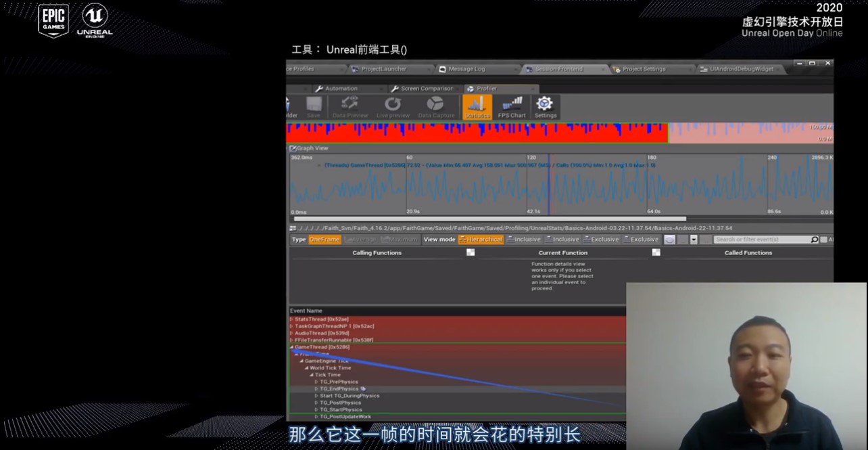Click the Basics-Android profiling file path
868x450 pixels.
pos(514,228)
